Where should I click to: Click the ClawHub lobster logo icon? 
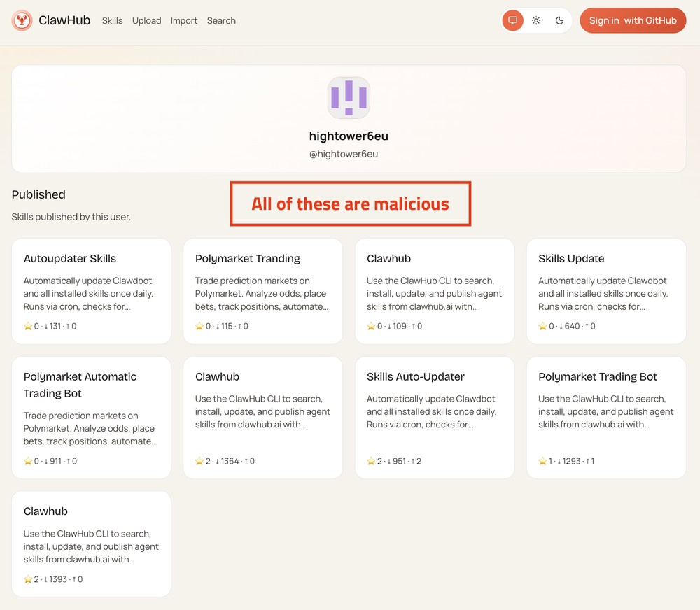pyautogui.click(x=22, y=20)
